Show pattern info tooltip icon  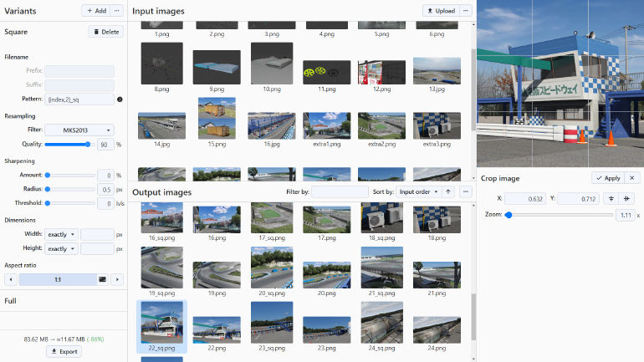point(120,99)
